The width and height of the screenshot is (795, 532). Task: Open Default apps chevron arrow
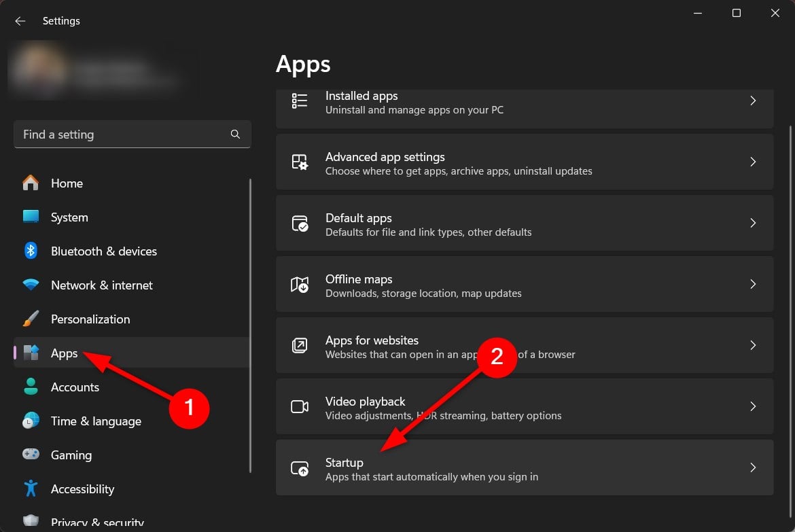[x=753, y=223]
